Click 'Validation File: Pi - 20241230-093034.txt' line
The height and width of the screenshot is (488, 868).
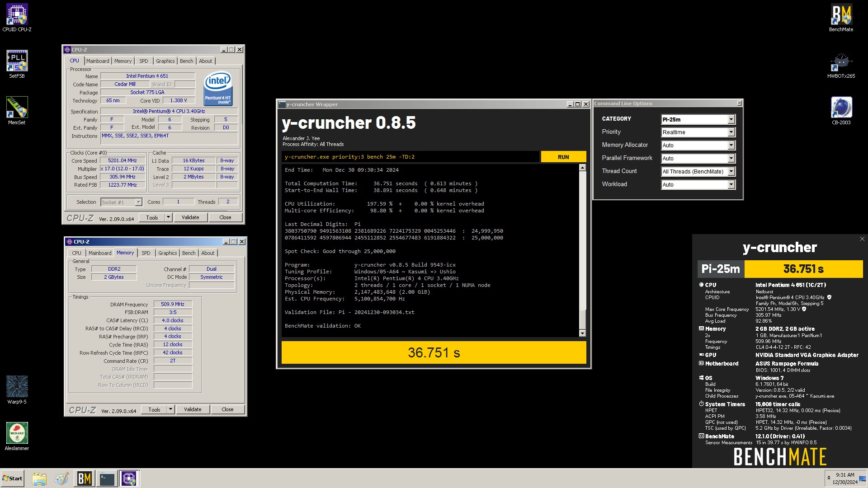(349, 312)
